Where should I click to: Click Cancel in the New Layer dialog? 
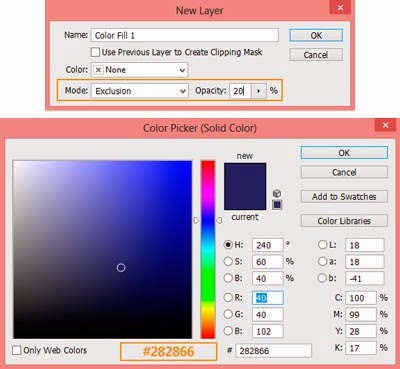click(x=316, y=55)
